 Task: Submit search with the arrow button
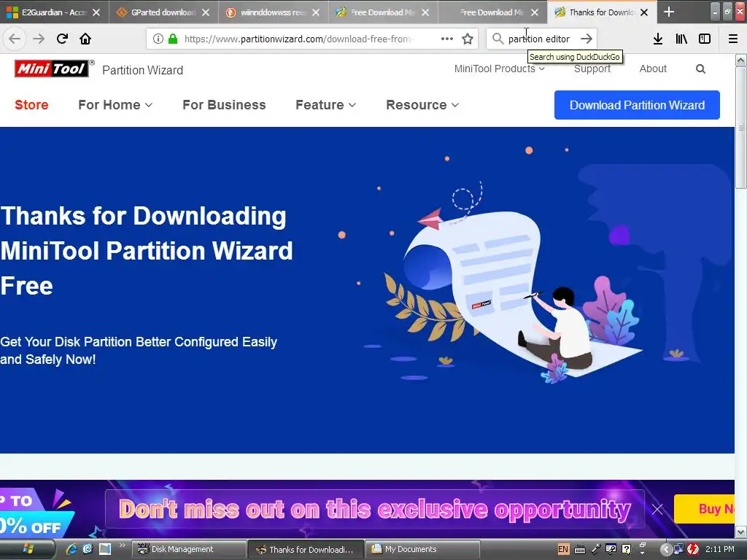587,39
